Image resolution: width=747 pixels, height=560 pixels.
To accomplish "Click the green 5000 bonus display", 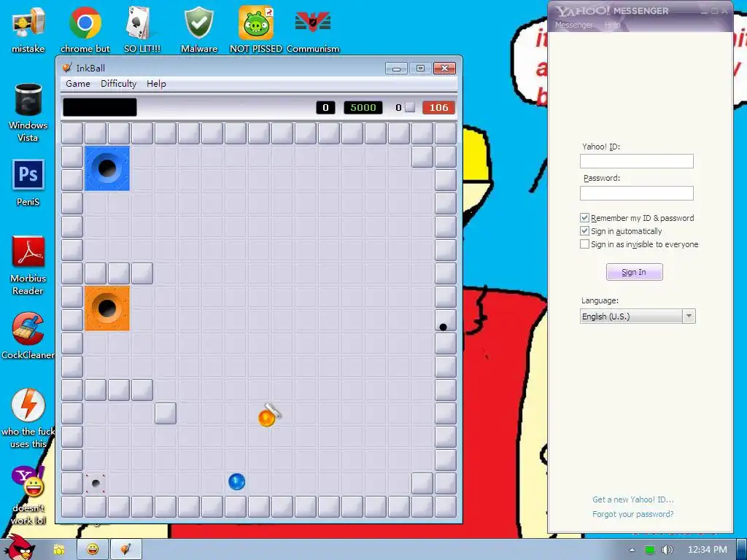I will click(363, 108).
